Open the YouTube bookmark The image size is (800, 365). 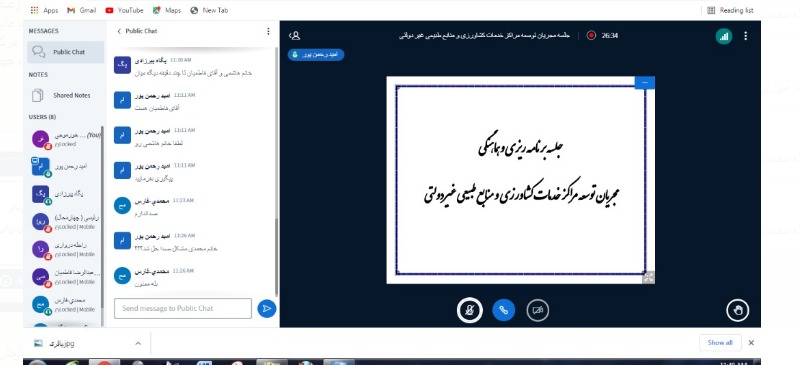(x=124, y=10)
